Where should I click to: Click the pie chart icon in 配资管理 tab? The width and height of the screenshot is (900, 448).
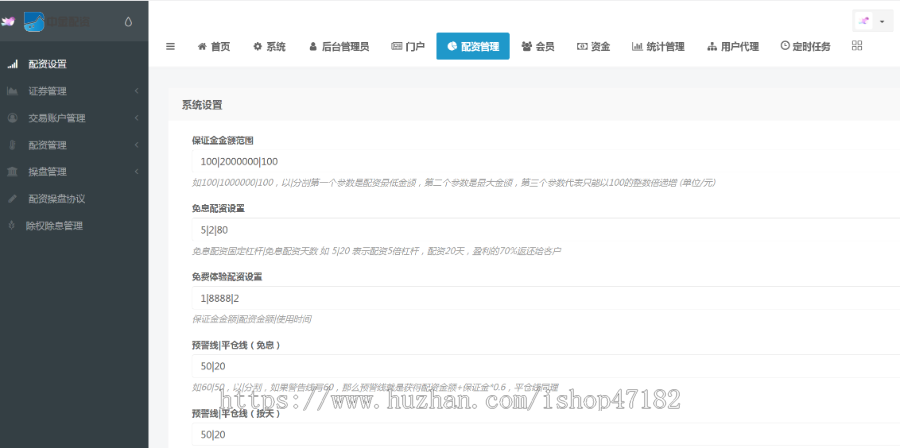tap(452, 46)
